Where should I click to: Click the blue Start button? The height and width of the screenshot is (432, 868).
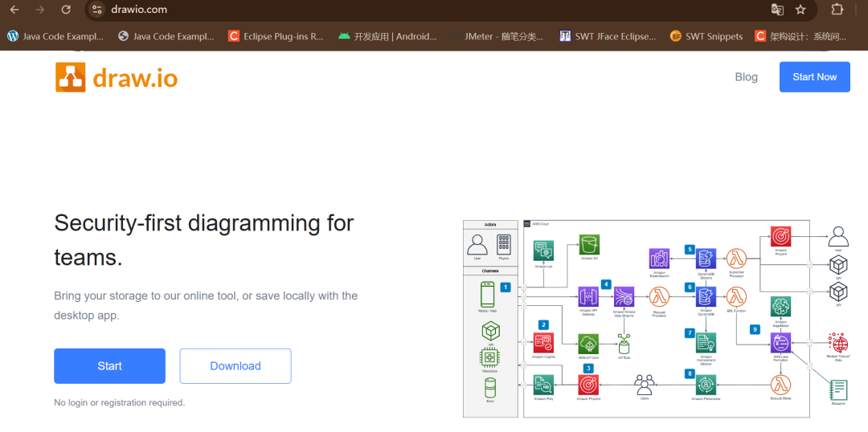point(109,365)
